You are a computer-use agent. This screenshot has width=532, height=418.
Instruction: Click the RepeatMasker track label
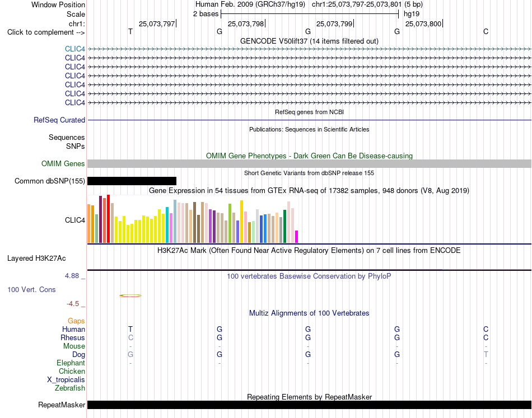click(x=62, y=405)
